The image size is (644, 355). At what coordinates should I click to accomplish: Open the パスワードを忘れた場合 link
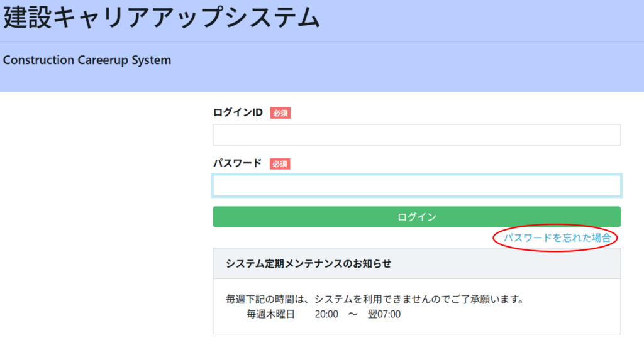pos(557,238)
